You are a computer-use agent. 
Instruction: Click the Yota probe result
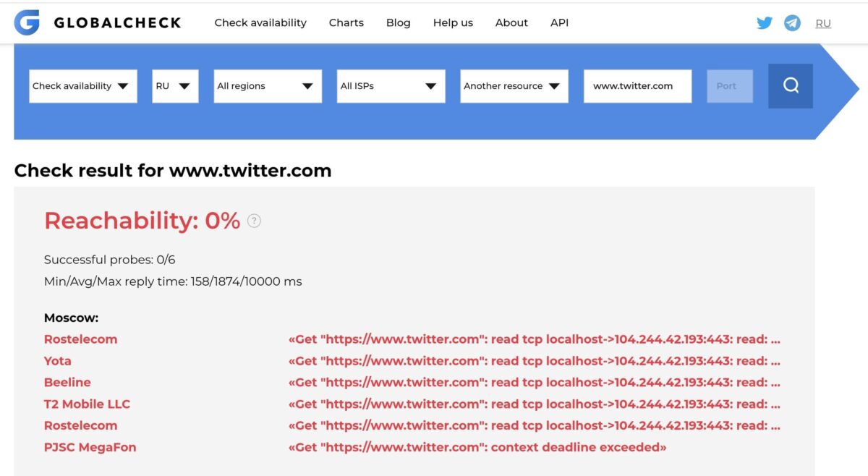[x=58, y=361]
